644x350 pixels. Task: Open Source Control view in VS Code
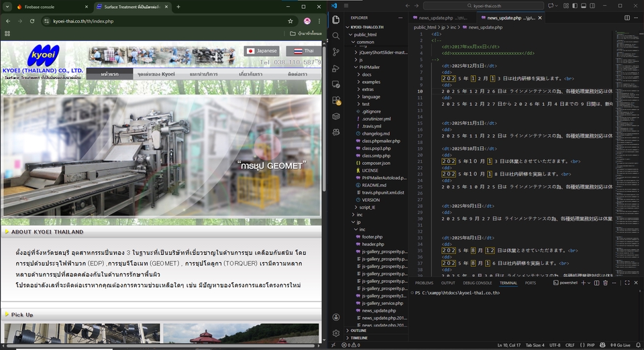pos(336,52)
